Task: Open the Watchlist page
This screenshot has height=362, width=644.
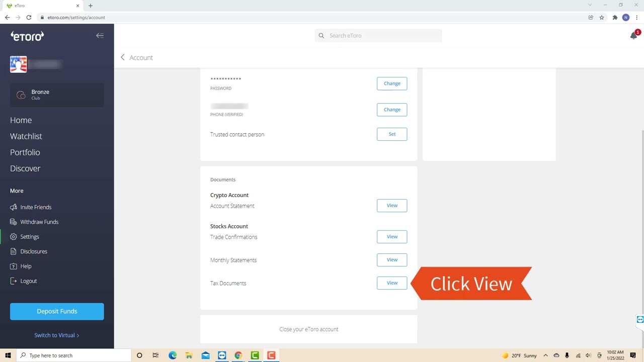Action: coord(26,136)
